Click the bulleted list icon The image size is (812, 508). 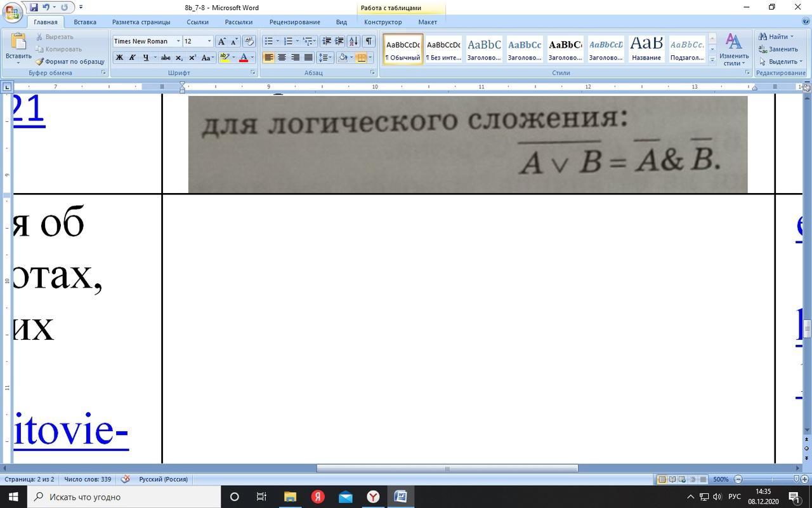(269, 41)
